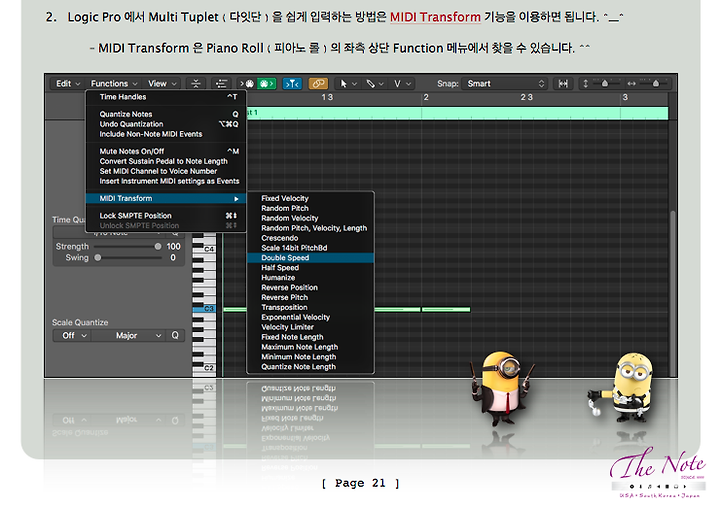Click the horizontal zoom arrows icon
The height and width of the screenshot is (506, 720).
click(632, 84)
